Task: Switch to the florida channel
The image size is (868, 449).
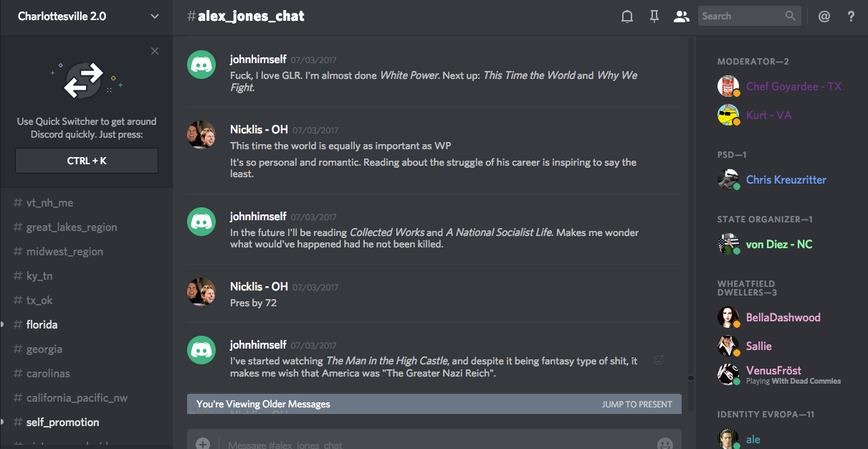Action: click(42, 325)
